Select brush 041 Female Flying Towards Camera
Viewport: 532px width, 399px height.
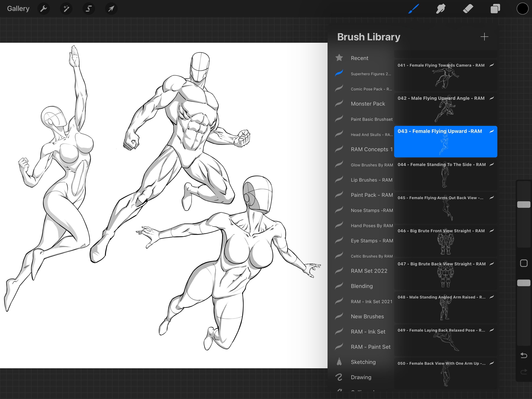tap(445, 75)
